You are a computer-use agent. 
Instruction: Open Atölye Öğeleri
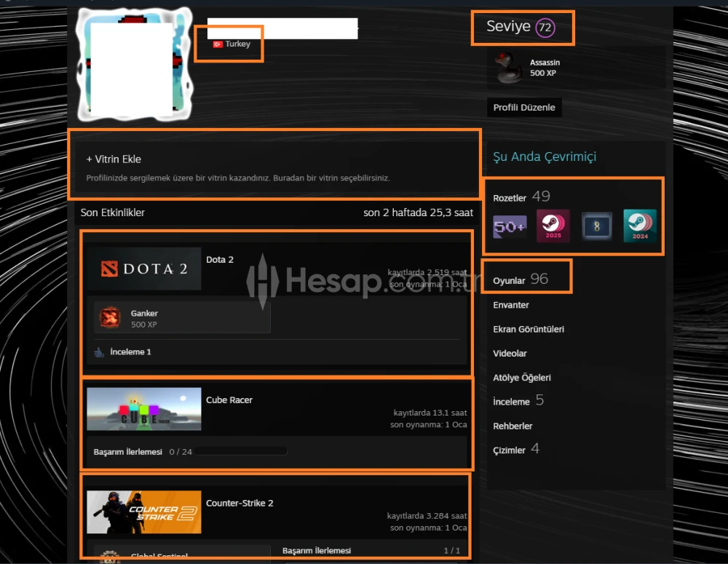[x=522, y=377]
